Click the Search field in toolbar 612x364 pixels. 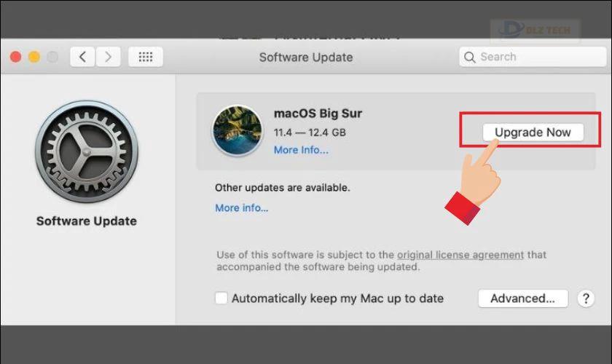coord(533,57)
